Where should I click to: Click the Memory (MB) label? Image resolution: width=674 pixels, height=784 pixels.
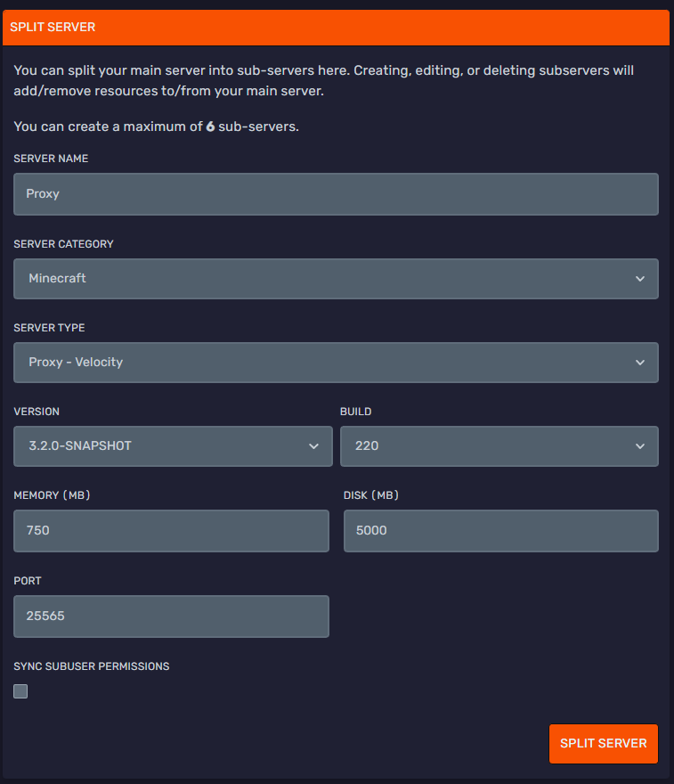[52, 495]
